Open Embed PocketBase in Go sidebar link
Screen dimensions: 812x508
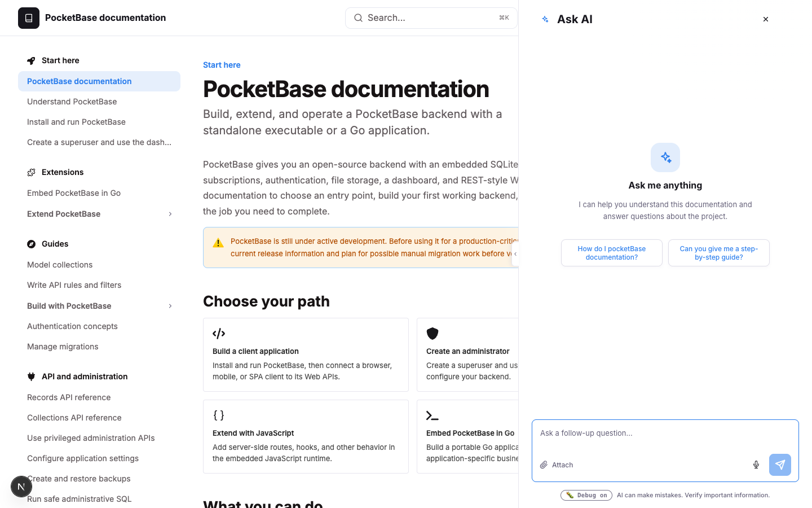(x=99, y=193)
